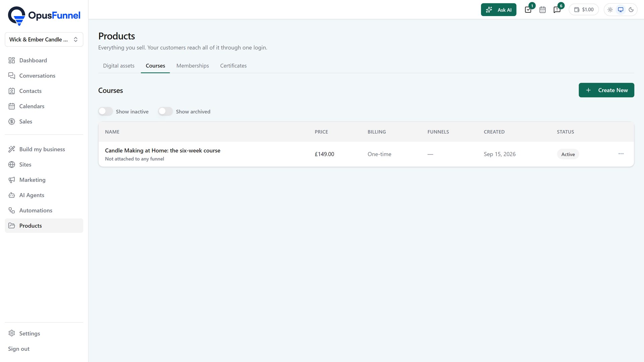
Task: Click the One-time billing cell
Action: click(x=379, y=154)
